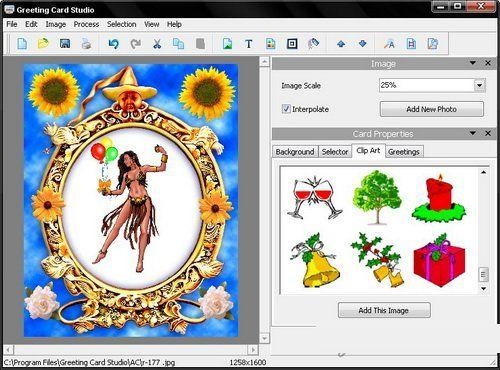Toggle the Interpolate checkbox

[286, 109]
